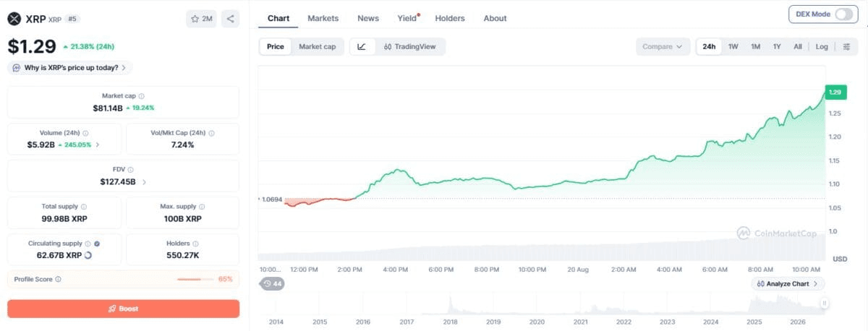Click info icon beside Holders label

click(x=195, y=244)
